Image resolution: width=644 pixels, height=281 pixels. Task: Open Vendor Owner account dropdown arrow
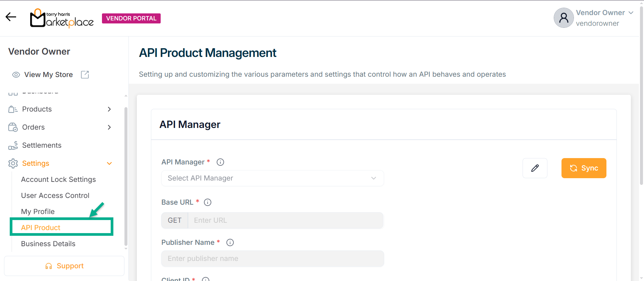631,13
